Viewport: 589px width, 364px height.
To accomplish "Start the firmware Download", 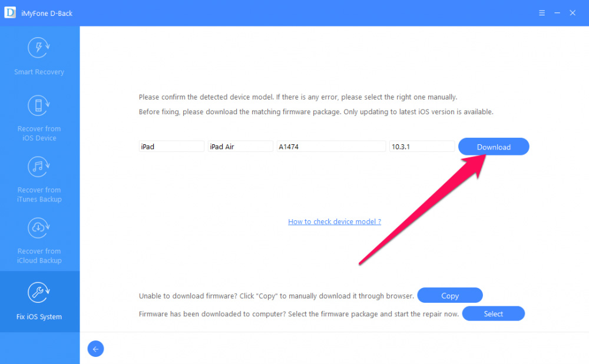I will [494, 147].
